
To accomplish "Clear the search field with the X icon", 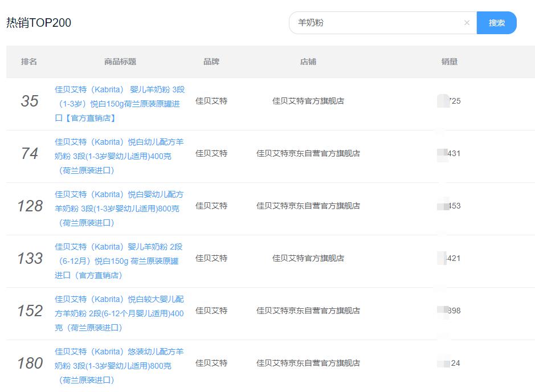I will coord(467,23).
